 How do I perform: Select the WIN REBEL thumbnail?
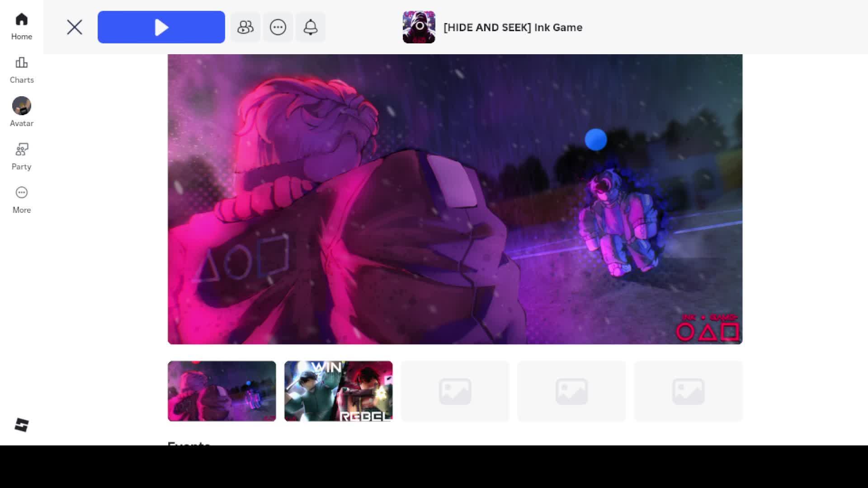(338, 391)
